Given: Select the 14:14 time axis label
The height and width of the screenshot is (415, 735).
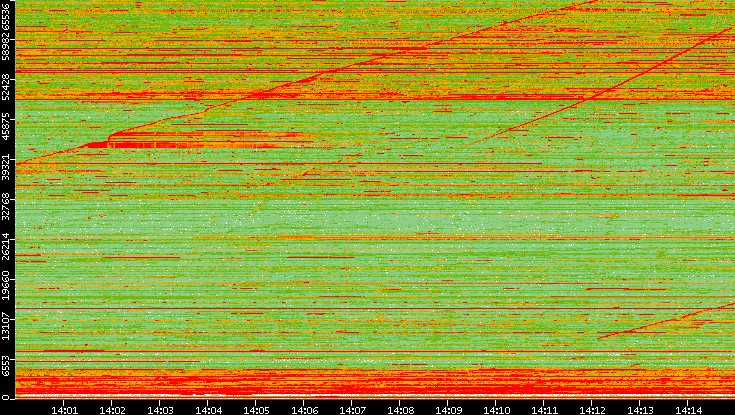Looking at the screenshot, I should coord(689,409).
